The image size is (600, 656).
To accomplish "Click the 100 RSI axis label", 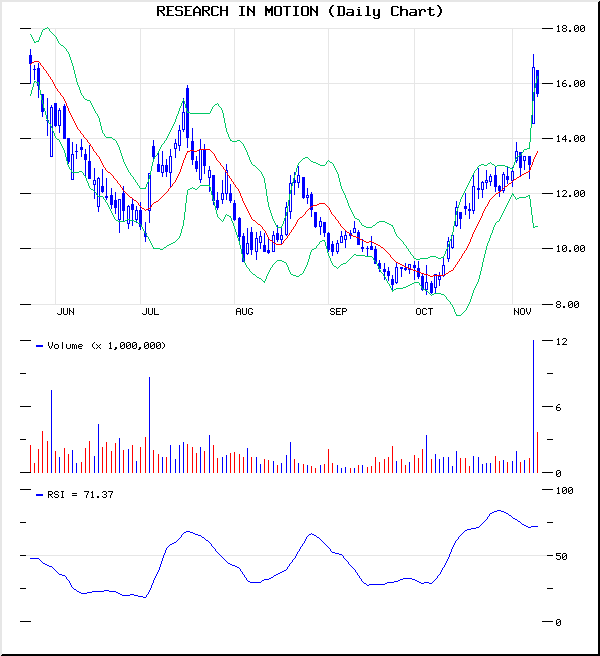I will (564, 491).
